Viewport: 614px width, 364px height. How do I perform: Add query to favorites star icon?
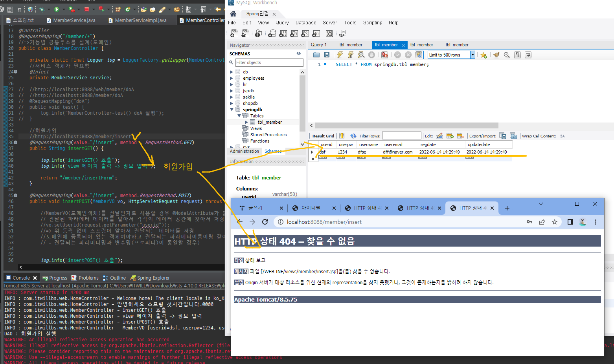[x=483, y=55]
